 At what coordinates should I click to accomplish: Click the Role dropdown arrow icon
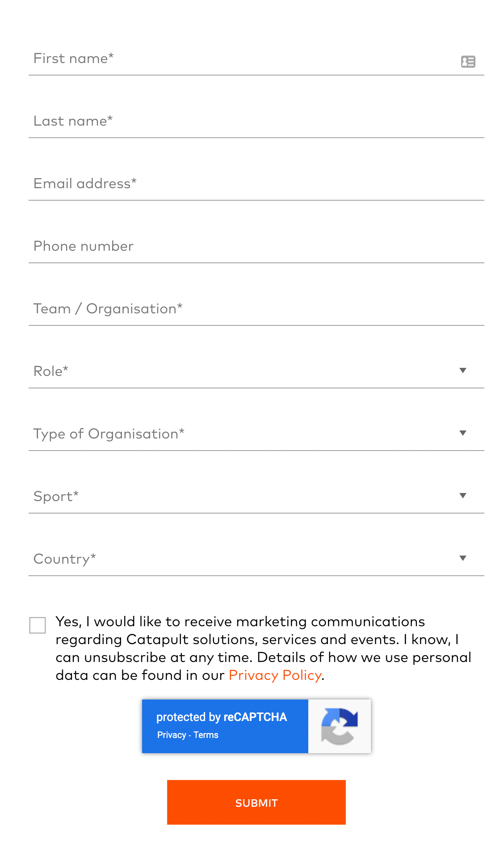click(463, 371)
